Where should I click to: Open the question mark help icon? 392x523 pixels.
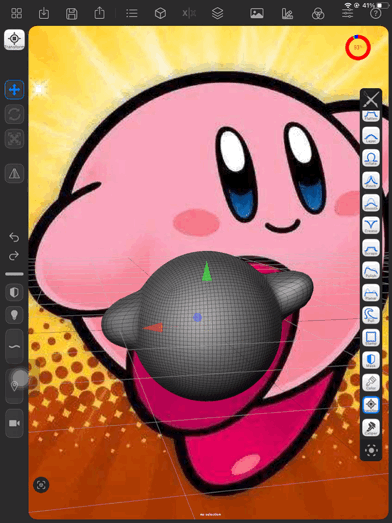click(x=376, y=13)
